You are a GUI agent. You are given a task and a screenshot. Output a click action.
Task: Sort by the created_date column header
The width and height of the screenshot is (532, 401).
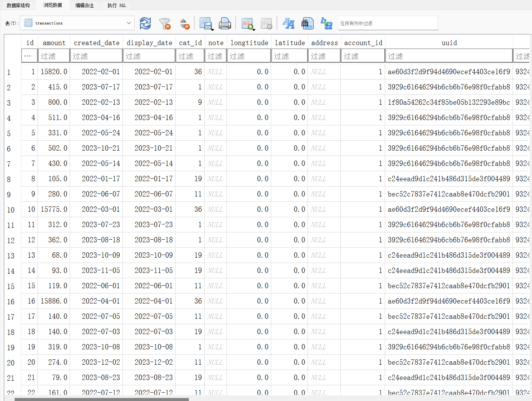[97, 42]
